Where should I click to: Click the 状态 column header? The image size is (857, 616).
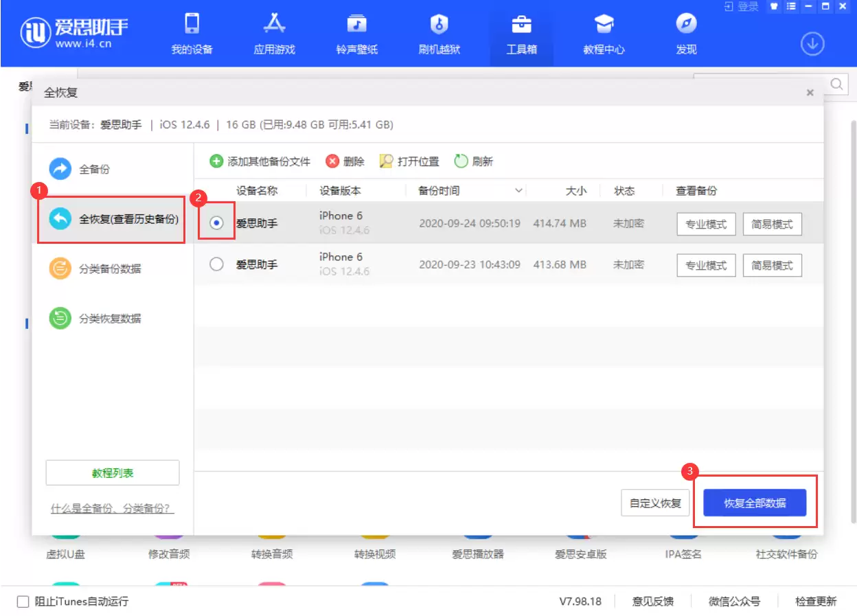(624, 191)
